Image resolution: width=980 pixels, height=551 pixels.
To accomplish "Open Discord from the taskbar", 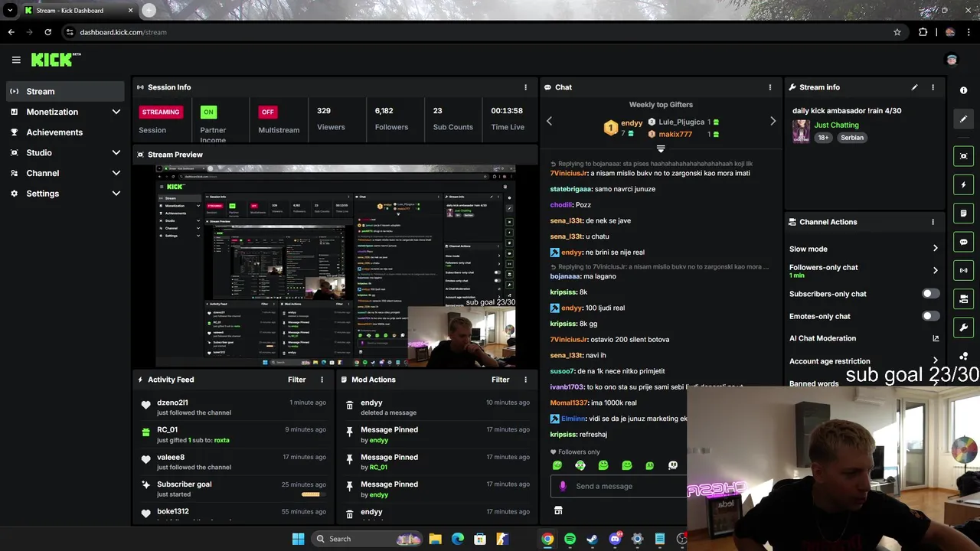I will coord(615,539).
